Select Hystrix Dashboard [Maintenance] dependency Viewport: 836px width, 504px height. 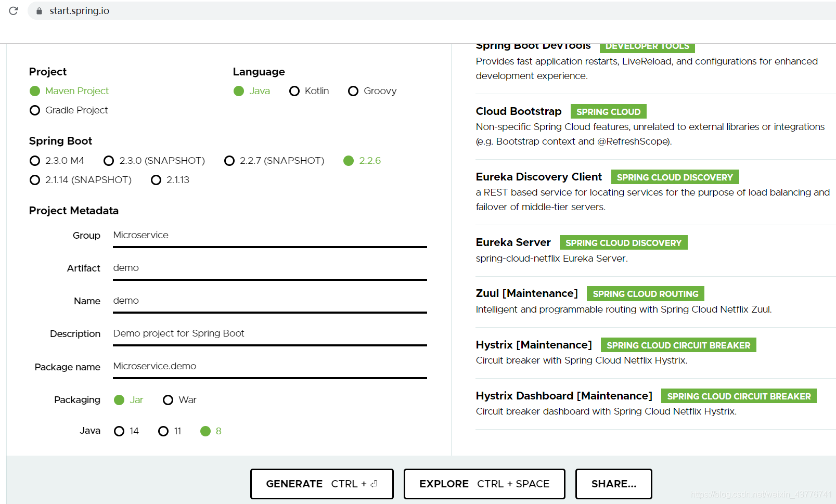[x=564, y=396]
